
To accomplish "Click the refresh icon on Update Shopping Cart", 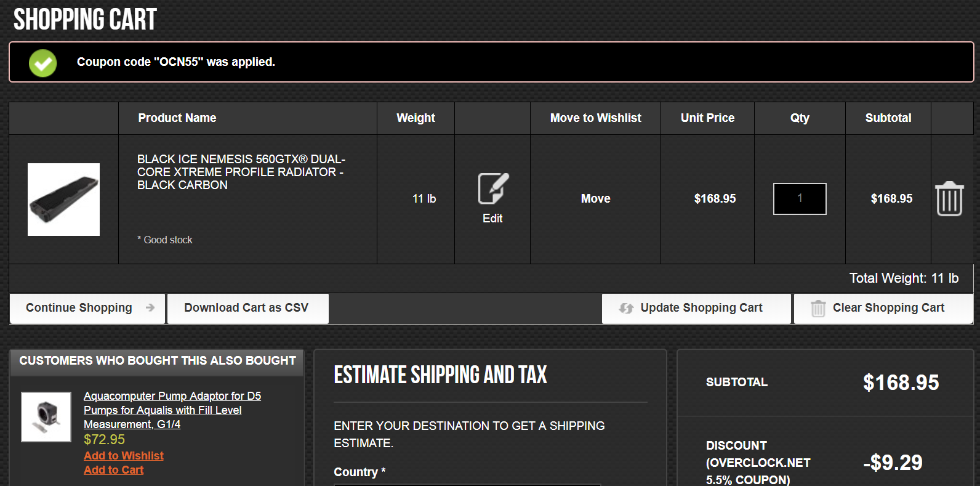I will 626,308.
